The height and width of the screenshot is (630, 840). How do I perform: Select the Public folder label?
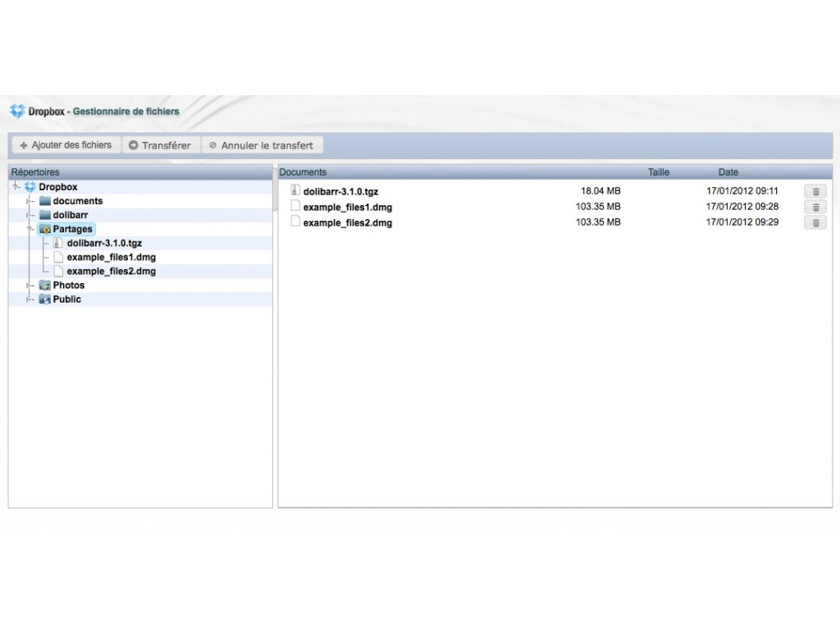[x=67, y=299]
